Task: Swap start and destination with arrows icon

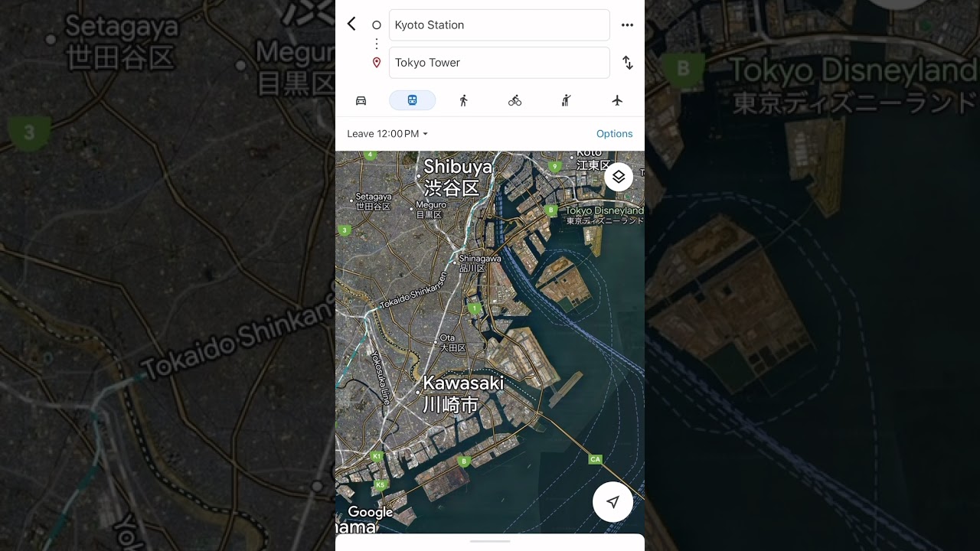Action: pyautogui.click(x=627, y=63)
